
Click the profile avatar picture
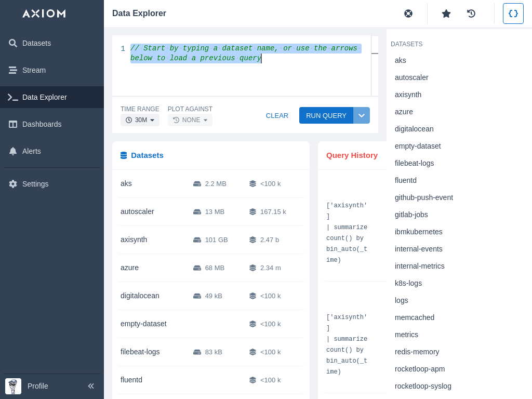(13, 386)
